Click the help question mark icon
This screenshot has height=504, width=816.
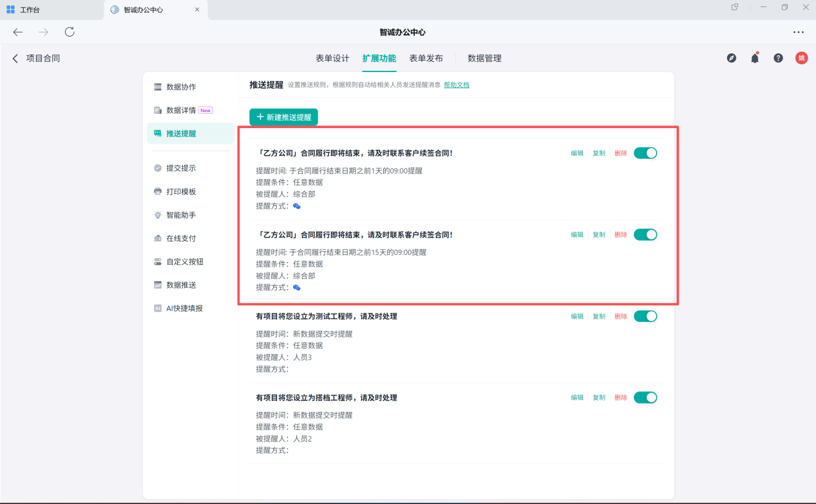click(x=778, y=58)
